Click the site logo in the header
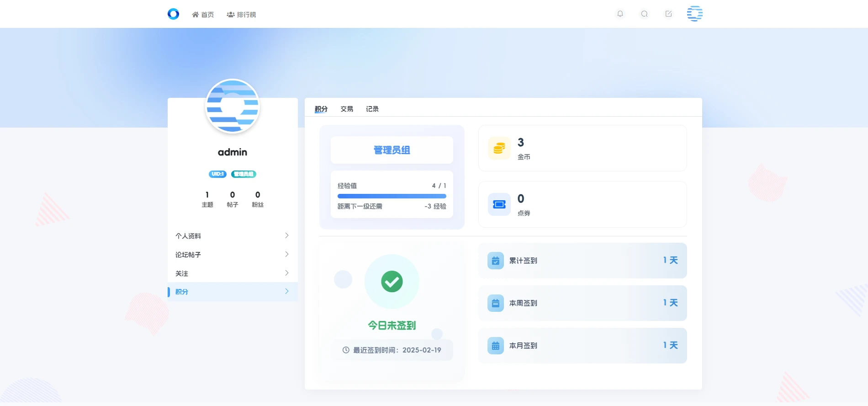Image resolution: width=868 pixels, height=406 pixels. point(173,14)
